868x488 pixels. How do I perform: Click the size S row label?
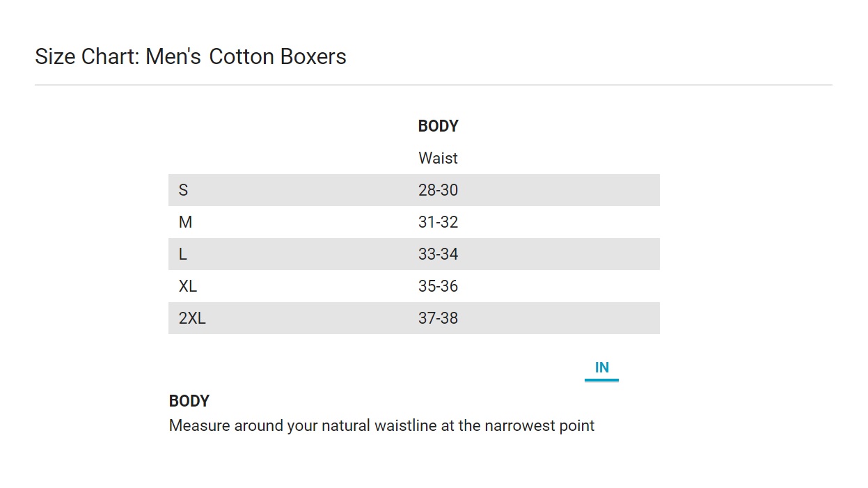coord(183,190)
